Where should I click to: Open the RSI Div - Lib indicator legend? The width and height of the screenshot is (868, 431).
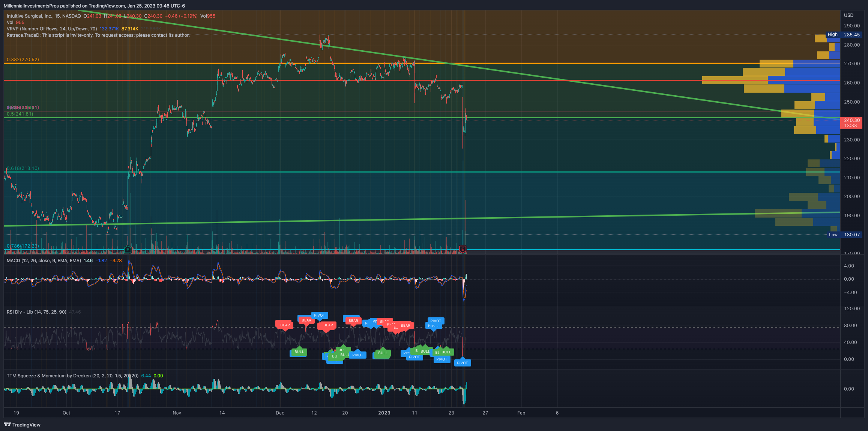click(36, 312)
